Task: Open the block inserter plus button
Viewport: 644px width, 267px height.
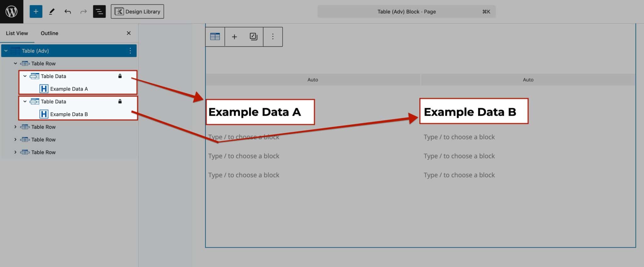Action: [x=36, y=12]
